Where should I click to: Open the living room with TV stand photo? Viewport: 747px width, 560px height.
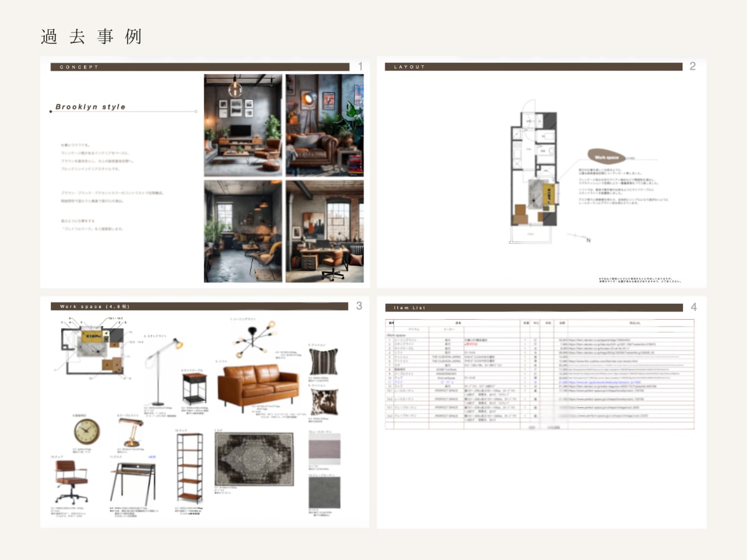[x=243, y=125]
